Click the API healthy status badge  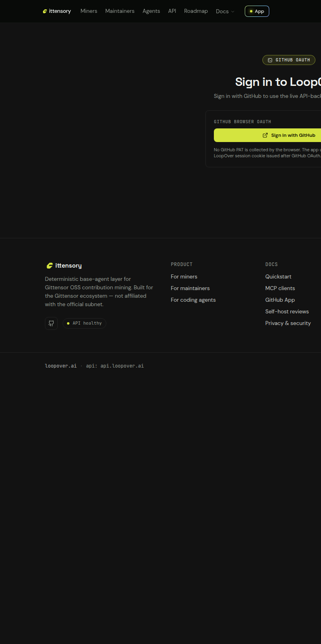coord(84,323)
